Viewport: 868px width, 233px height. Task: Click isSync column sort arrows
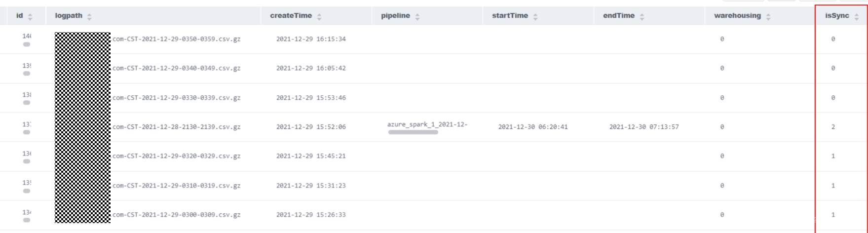pyautogui.click(x=857, y=17)
